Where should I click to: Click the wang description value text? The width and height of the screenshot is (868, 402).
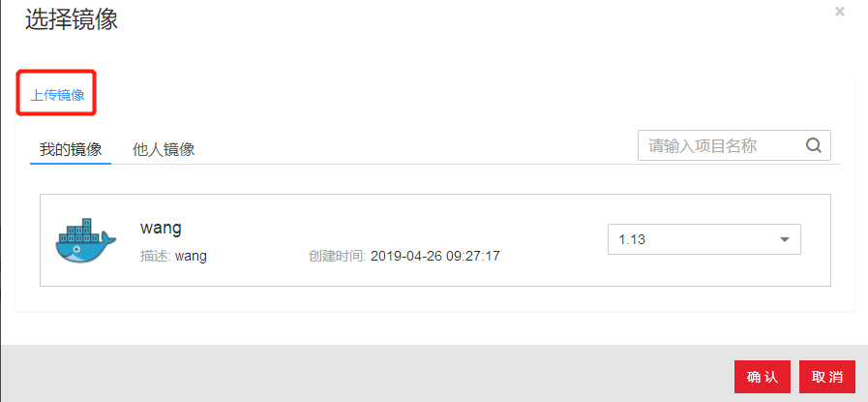191,257
